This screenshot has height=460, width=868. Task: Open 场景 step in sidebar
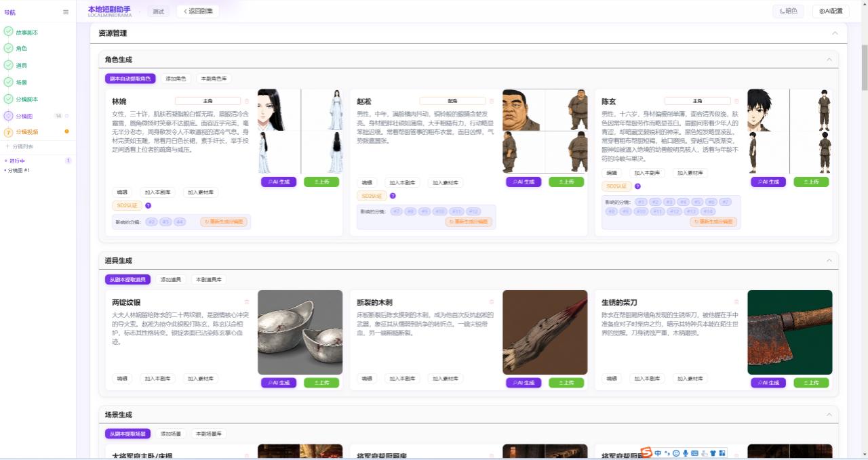click(22, 82)
